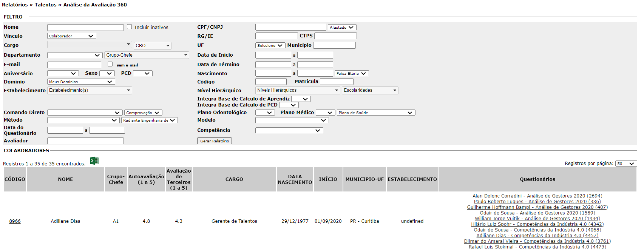The width and height of the screenshot is (644, 250).
Task: Open the Níveis Hierárquicos dropdown
Action: coord(298,90)
